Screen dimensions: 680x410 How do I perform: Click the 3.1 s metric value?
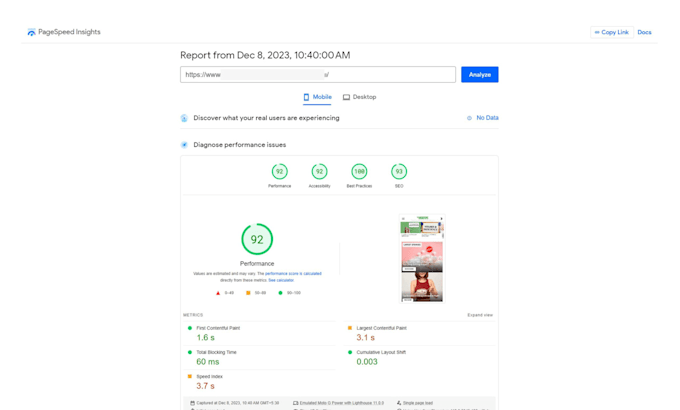tap(366, 338)
